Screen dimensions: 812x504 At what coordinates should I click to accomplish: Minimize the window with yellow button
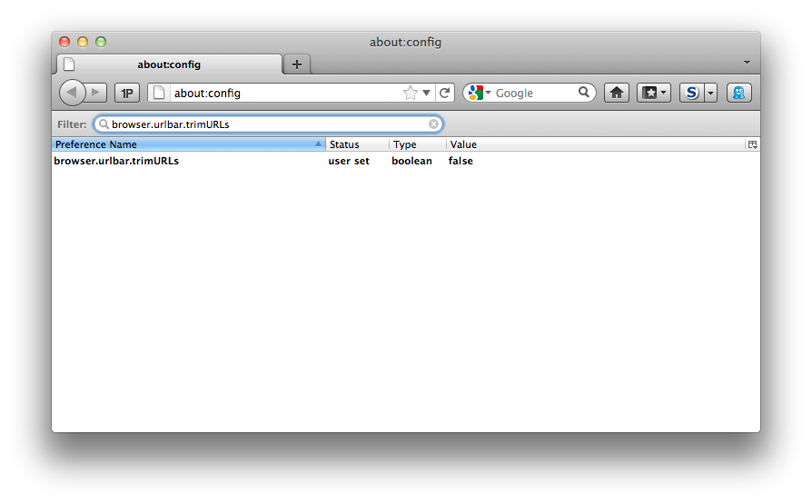click(x=83, y=42)
